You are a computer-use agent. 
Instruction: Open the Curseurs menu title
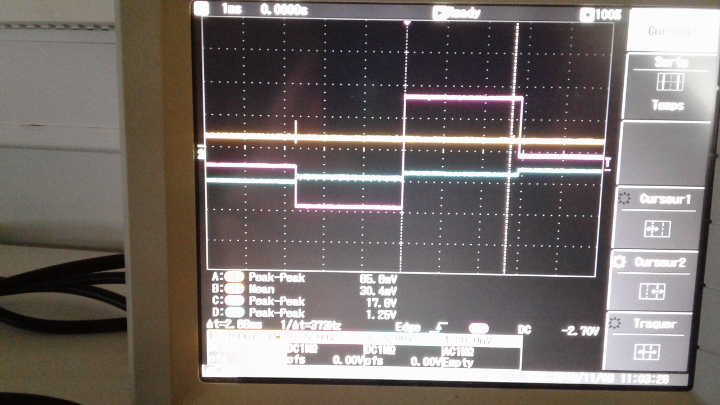[x=674, y=31]
